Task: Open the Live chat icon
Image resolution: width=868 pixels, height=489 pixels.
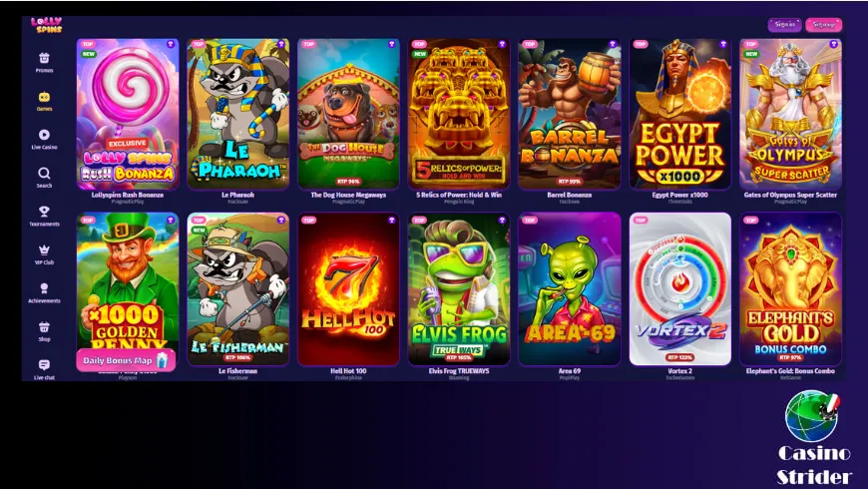Action: (x=44, y=365)
